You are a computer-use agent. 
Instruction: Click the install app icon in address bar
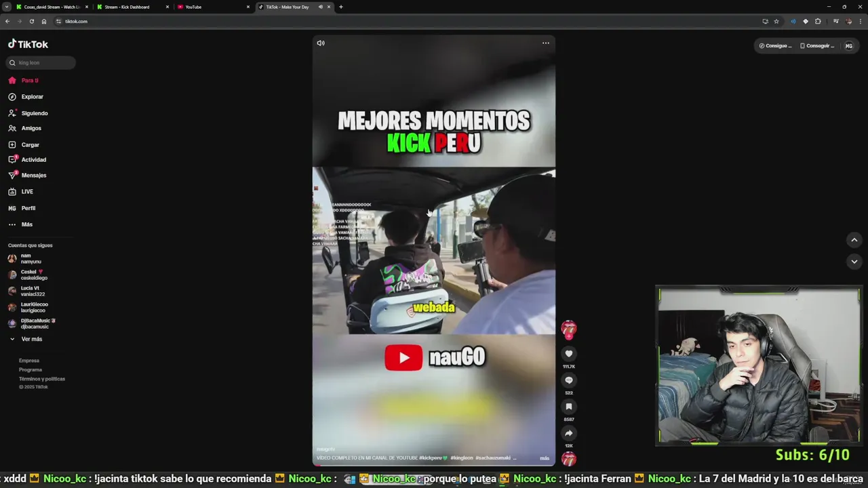[765, 21]
